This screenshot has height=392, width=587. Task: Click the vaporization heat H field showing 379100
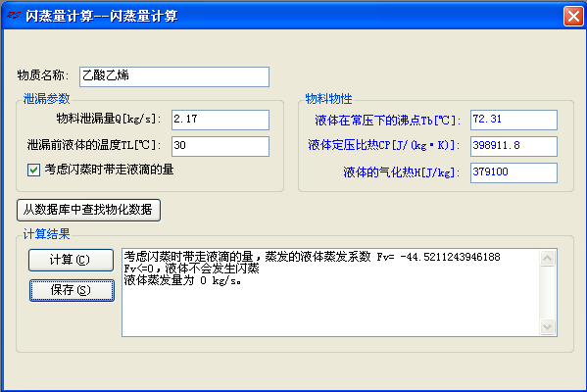[514, 172]
